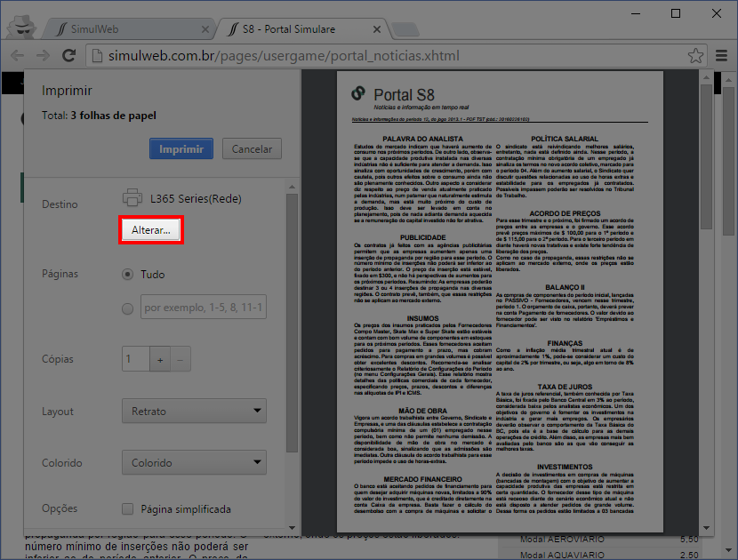The height and width of the screenshot is (560, 738).
Task: Click the MERCADO FINANCEIRO heading in preview
Action: point(422,479)
